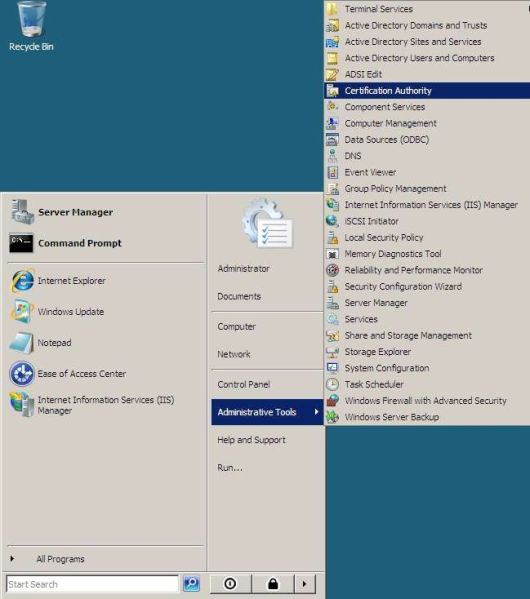Open Network from Start menu
This screenshot has height=599, width=530.
234,354
